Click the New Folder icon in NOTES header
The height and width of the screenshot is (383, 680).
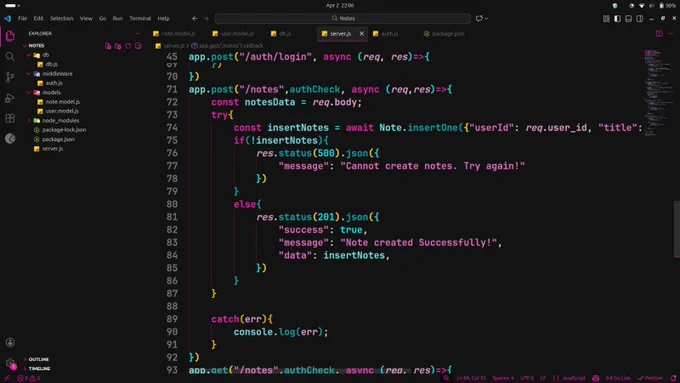click(x=118, y=46)
